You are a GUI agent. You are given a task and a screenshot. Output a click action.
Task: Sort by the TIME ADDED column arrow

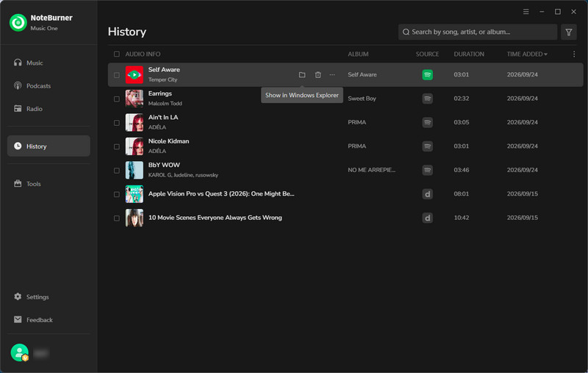pyautogui.click(x=545, y=54)
